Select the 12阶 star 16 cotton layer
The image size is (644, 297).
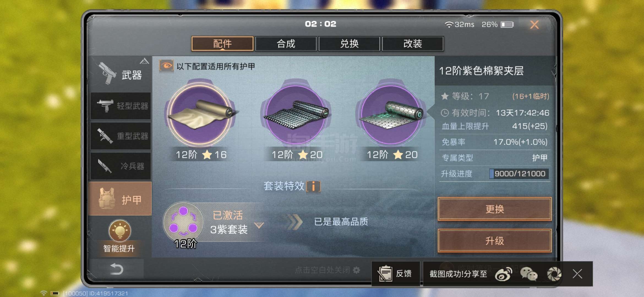click(200, 114)
